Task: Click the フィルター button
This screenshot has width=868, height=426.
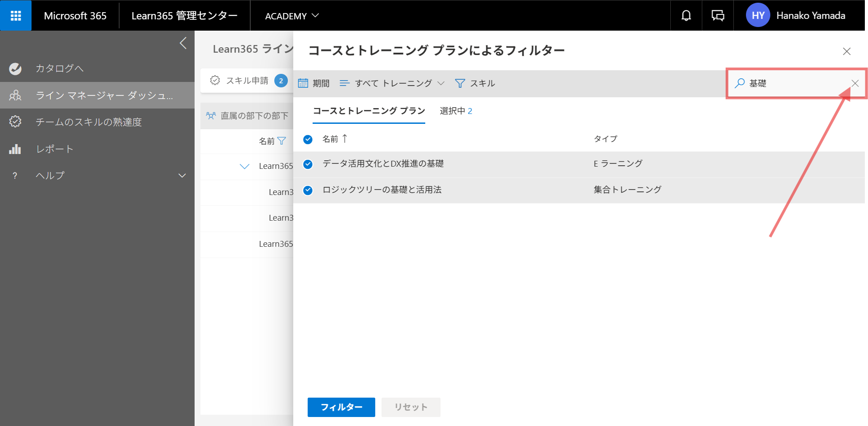Action: click(x=341, y=407)
